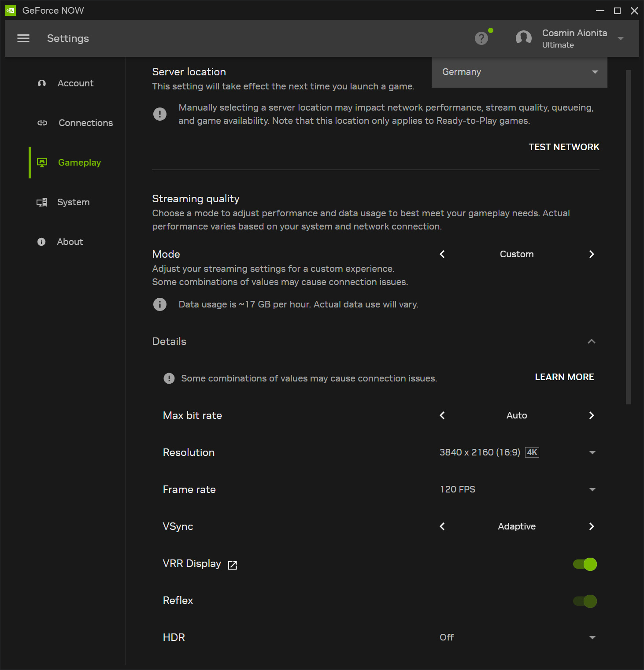Click the NVIDIA logo in title bar
This screenshot has height=670, width=644.
pos(11,11)
